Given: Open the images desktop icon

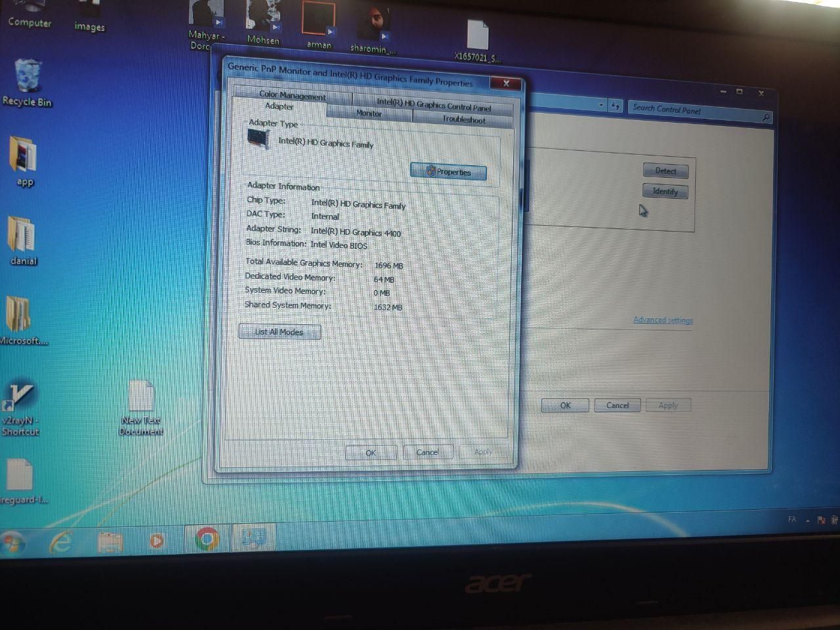Looking at the screenshot, I should coord(89,18).
